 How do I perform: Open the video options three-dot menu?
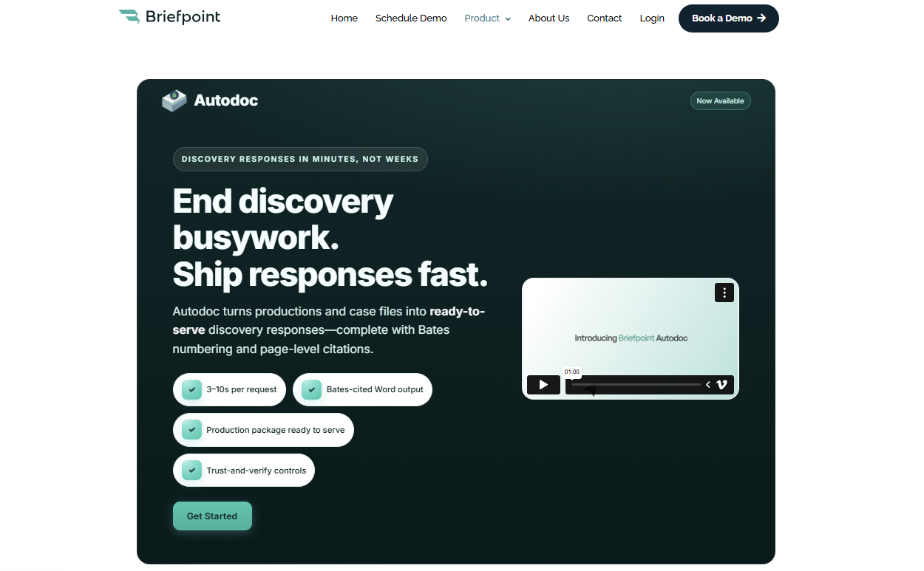pos(724,293)
